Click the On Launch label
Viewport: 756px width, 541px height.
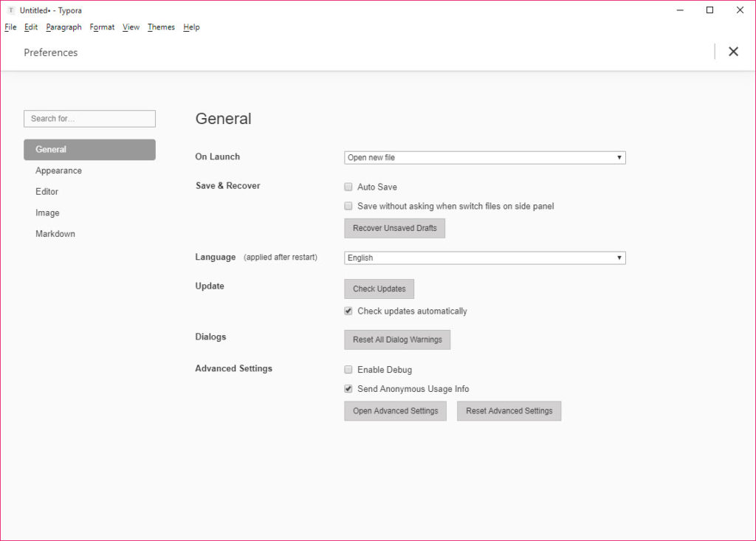(218, 156)
